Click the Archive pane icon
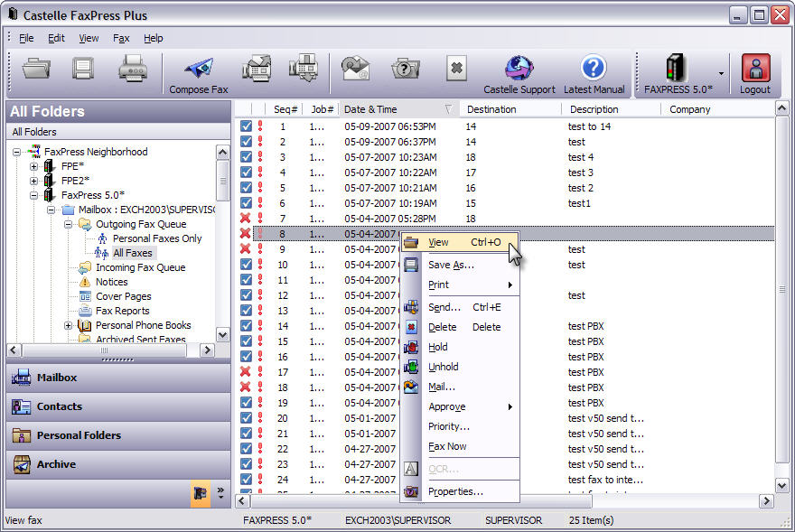This screenshot has height=532, width=795. pyautogui.click(x=22, y=464)
